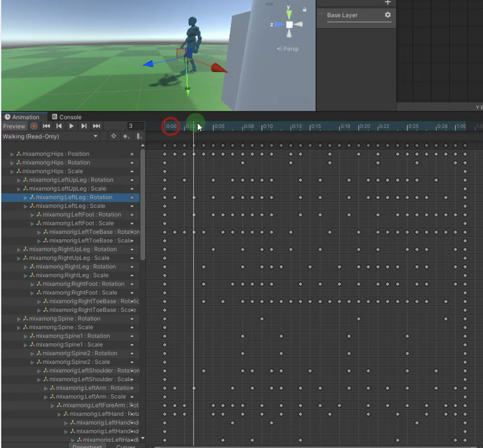Toggle animation record mode button
The image size is (483, 448).
click(x=34, y=126)
